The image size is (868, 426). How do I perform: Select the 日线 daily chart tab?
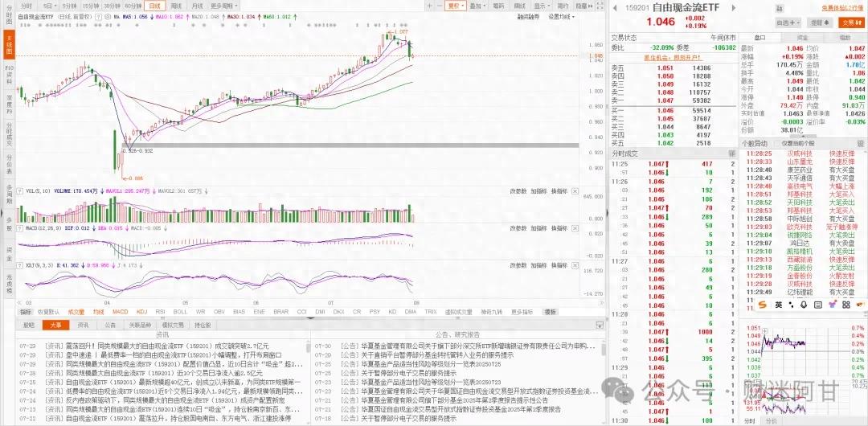(154, 6)
